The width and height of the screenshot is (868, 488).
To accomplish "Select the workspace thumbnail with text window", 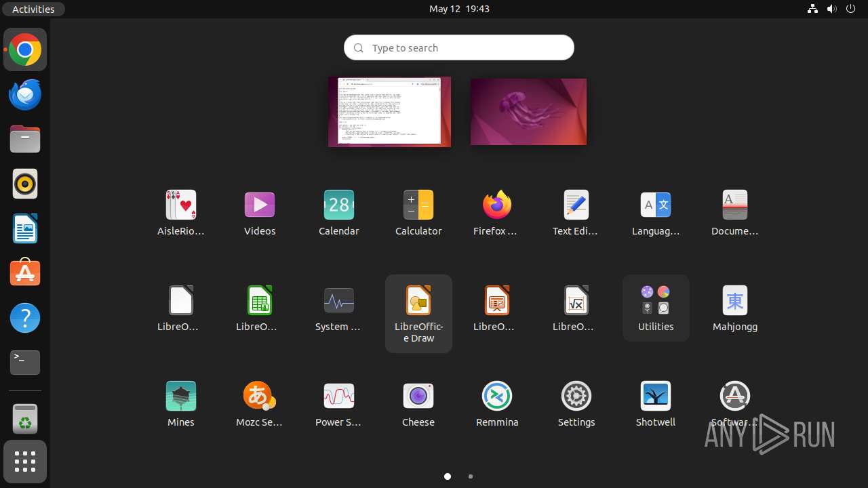I will 389,112.
